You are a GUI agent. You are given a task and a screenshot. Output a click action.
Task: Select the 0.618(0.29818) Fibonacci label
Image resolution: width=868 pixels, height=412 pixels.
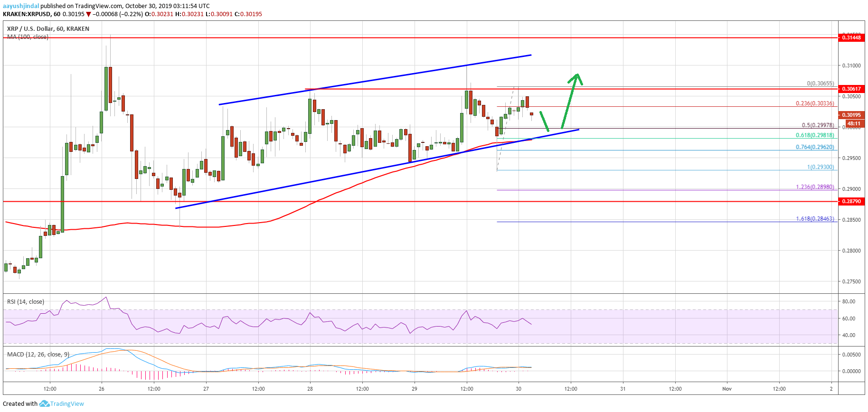(x=815, y=135)
